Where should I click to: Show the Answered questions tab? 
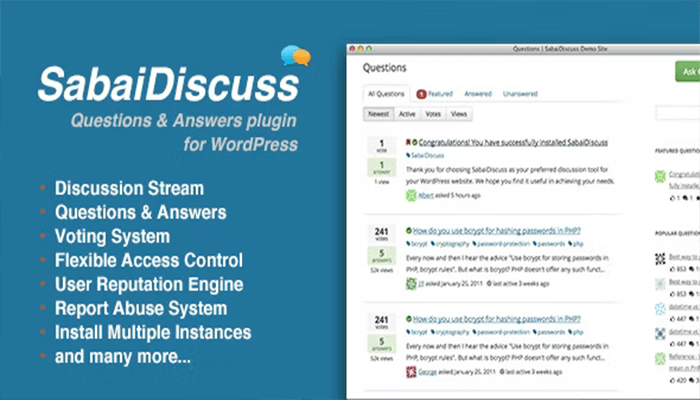(x=478, y=94)
